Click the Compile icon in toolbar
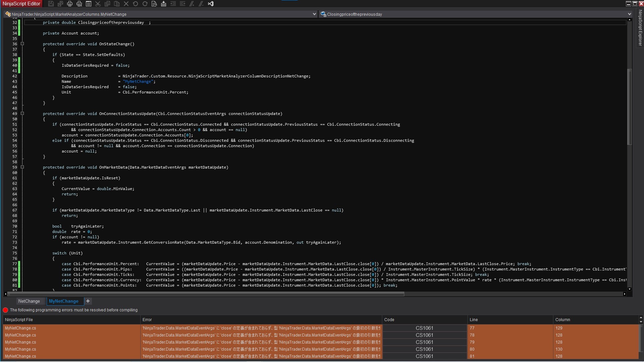The height and width of the screenshot is (362, 644). pos(164,4)
